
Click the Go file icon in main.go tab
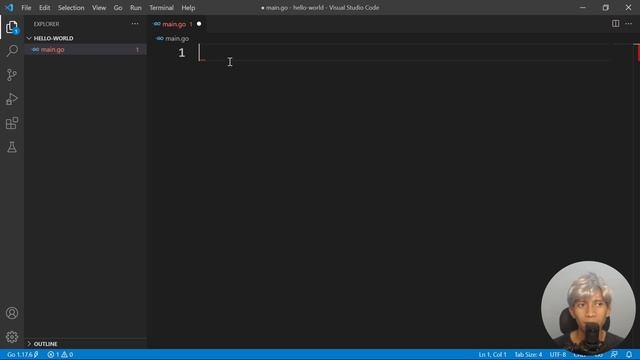[157, 24]
